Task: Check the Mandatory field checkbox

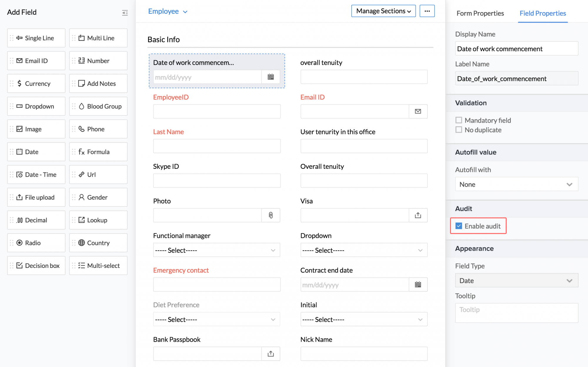Action: pyautogui.click(x=459, y=120)
